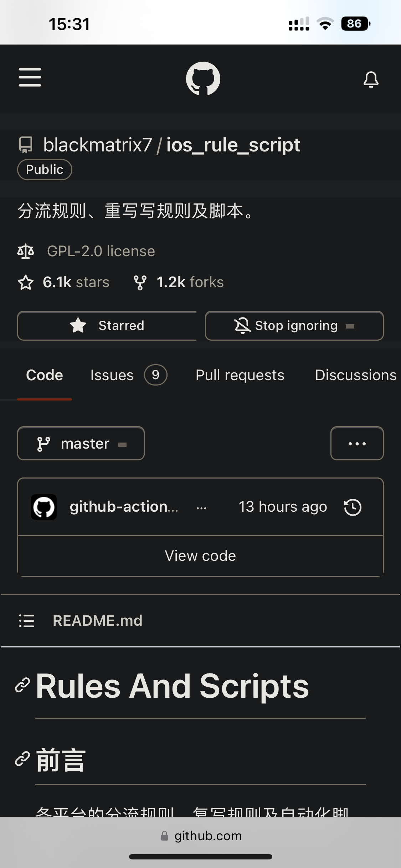Open the three-dot more options menu
Image resolution: width=401 pixels, height=868 pixels.
click(357, 444)
